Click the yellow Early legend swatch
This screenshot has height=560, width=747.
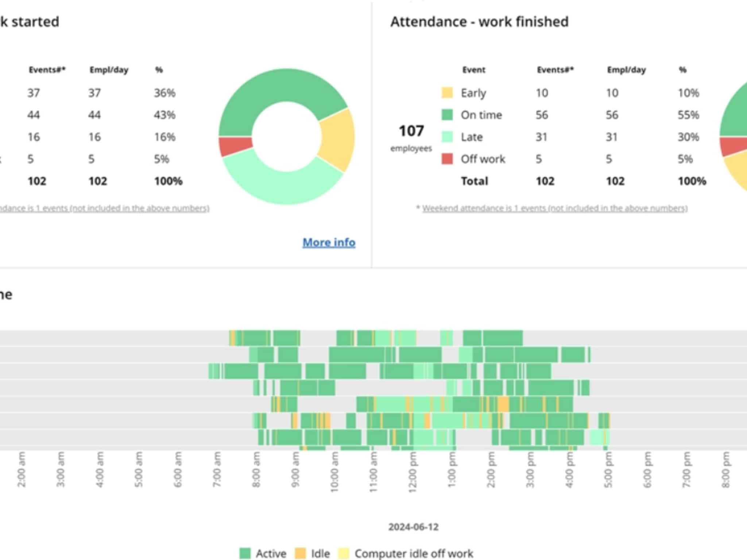tap(447, 93)
